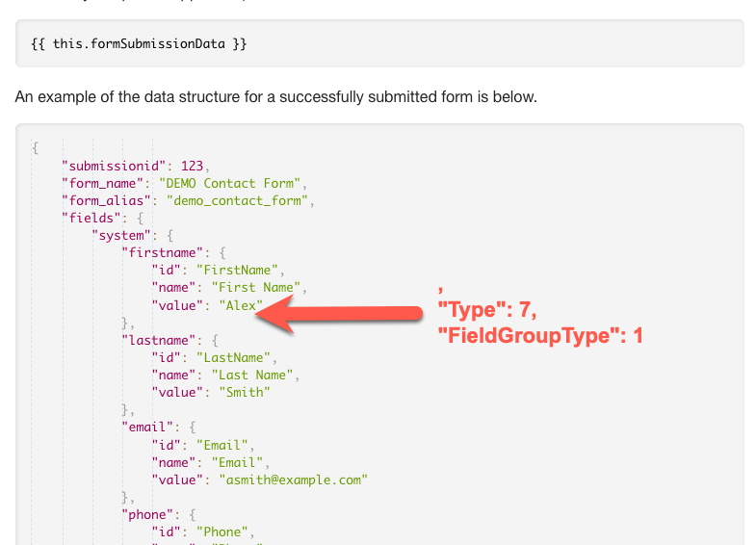Click the number 123 submission value
Image resolution: width=756 pixels, height=545 pixels.
point(192,167)
